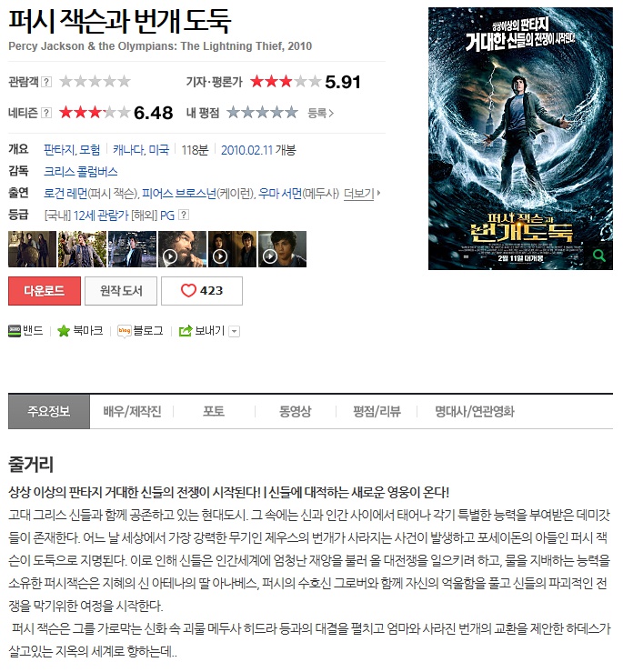Click the question mark icon next to 관람객
Screen dimensions: 623x672
[46, 82]
